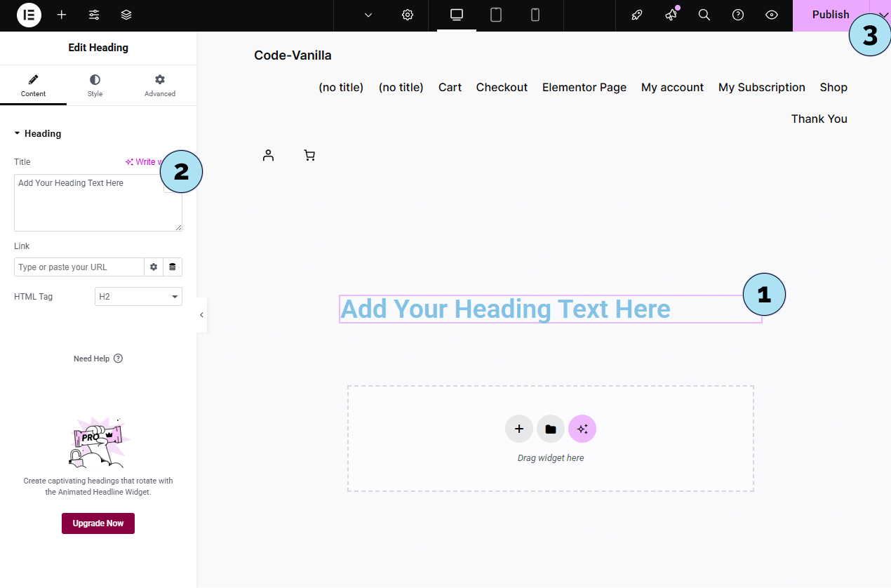
Task: Open the Add Element plus icon
Action: point(62,15)
